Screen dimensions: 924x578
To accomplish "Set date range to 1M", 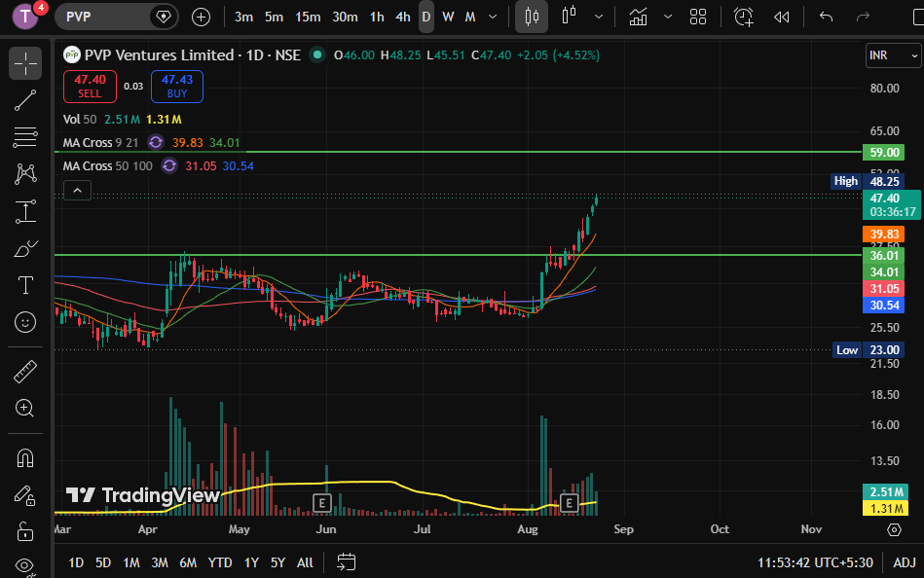I will [x=130, y=562].
